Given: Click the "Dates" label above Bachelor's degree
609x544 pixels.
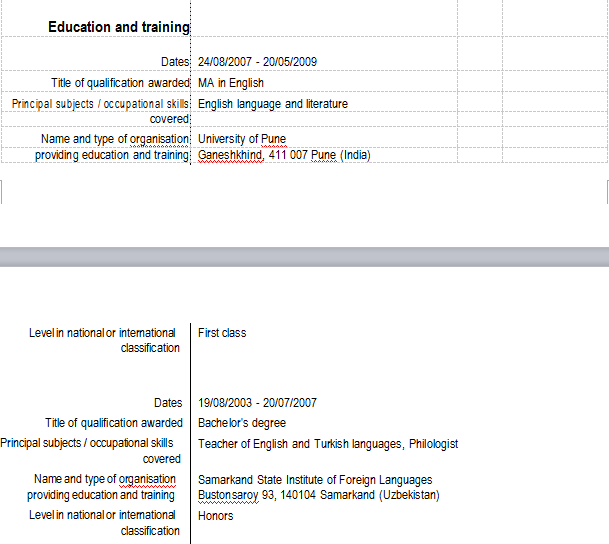Looking at the screenshot, I should pyautogui.click(x=168, y=403).
